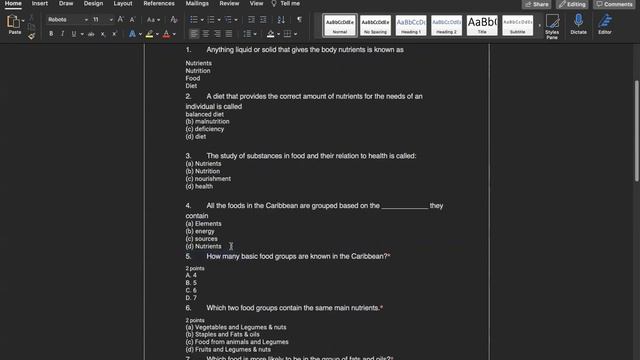Viewport: 640px width, 360px height.
Task: Apply subscript formatting
Action: click(103, 34)
